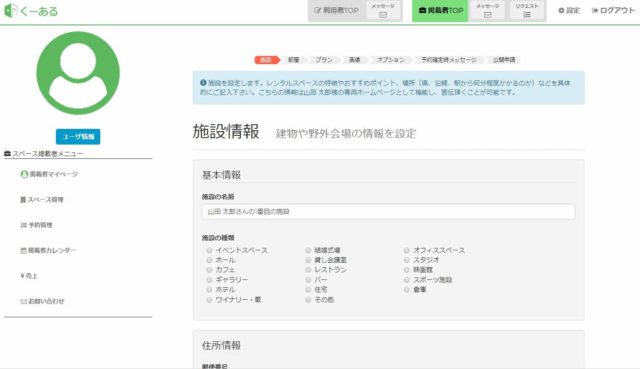
Task: Select the 公開申請 step tab
Action: pyautogui.click(x=504, y=60)
